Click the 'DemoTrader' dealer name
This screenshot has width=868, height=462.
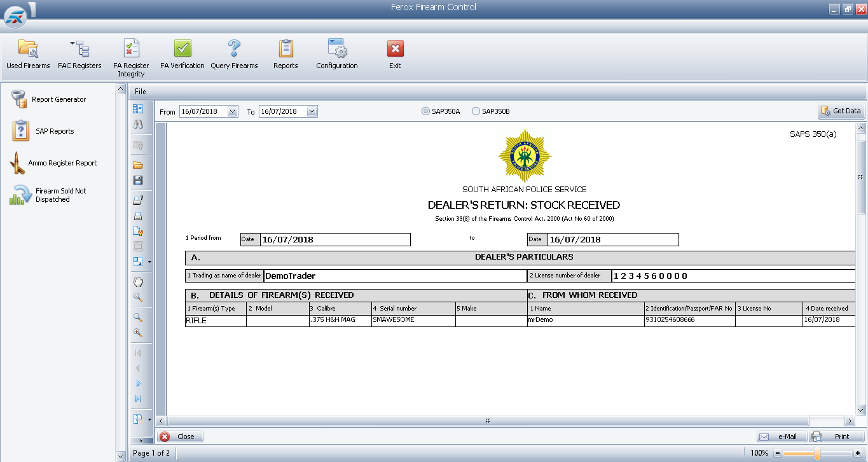[290, 276]
